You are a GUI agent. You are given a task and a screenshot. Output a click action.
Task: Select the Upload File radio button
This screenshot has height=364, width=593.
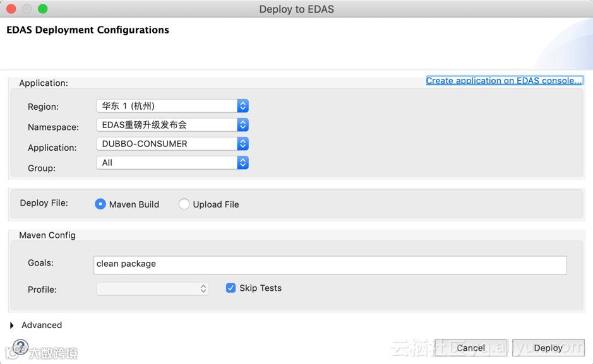point(184,204)
